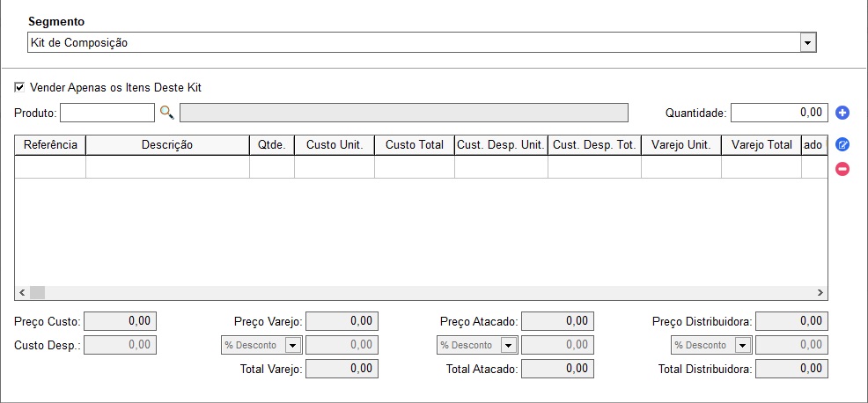Click the Custo Unit. column header

(x=335, y=145)
